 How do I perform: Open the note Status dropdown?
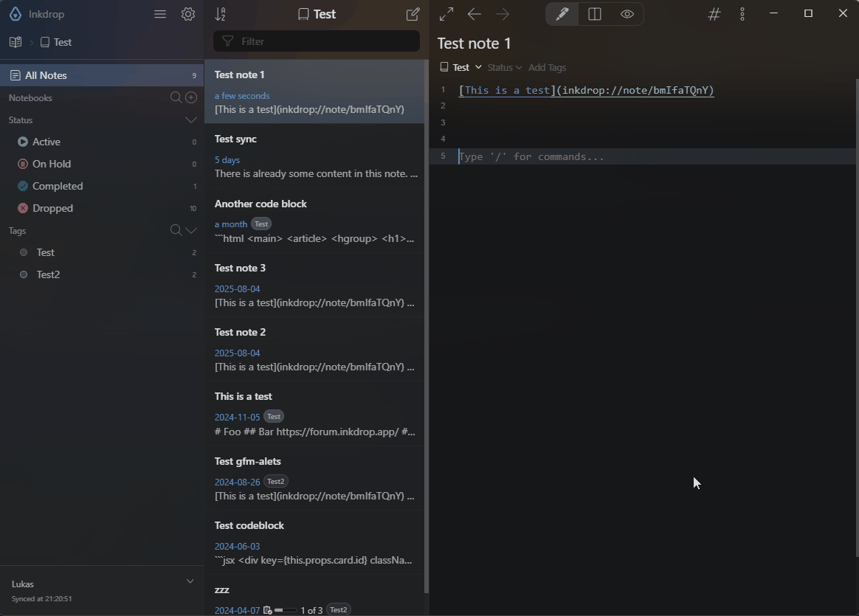[504, 67]
